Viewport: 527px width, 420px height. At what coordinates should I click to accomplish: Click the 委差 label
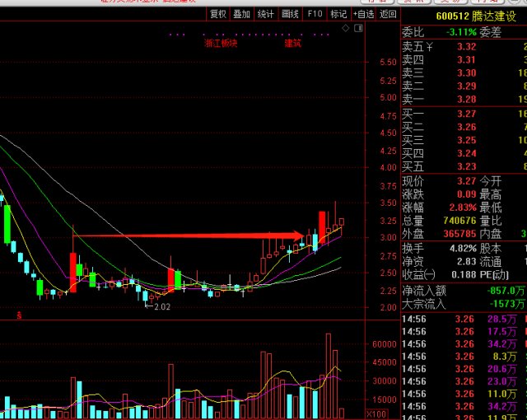tap(490, 32)
